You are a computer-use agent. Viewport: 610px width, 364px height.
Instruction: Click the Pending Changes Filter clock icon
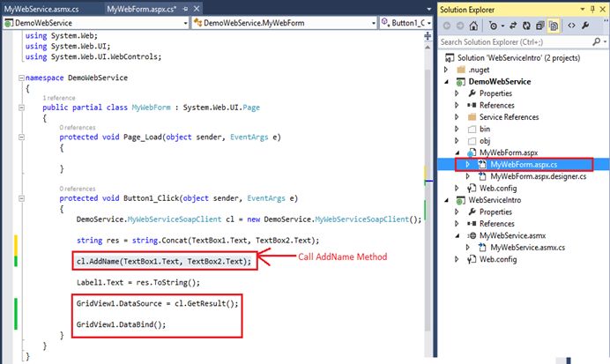tap(493, 26)
